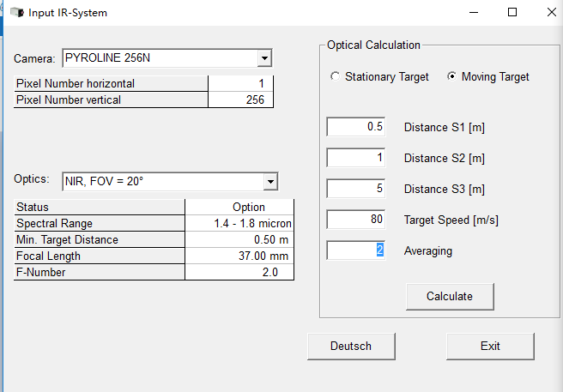The width and height of the screenshot is (563, 392).
Task: Click the PYROLINE 256N camera combo box
Action: click(x=159, y=58)
